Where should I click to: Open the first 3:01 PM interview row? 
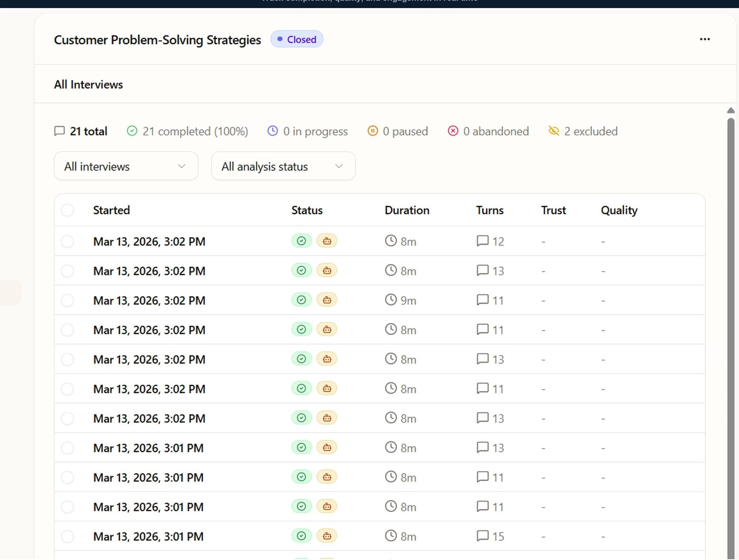pyautogui.click(x=148, y=448)
